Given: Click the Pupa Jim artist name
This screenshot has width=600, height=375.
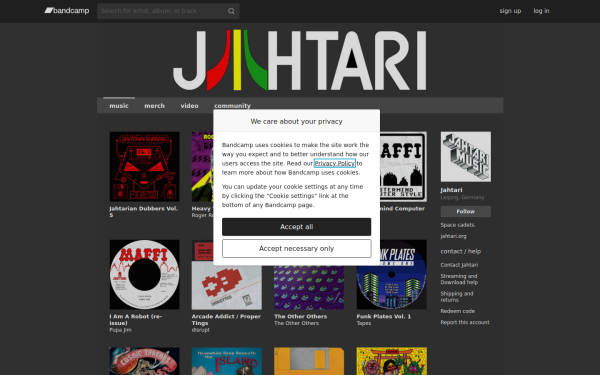Looking at the screenshot, I should 121,330.
